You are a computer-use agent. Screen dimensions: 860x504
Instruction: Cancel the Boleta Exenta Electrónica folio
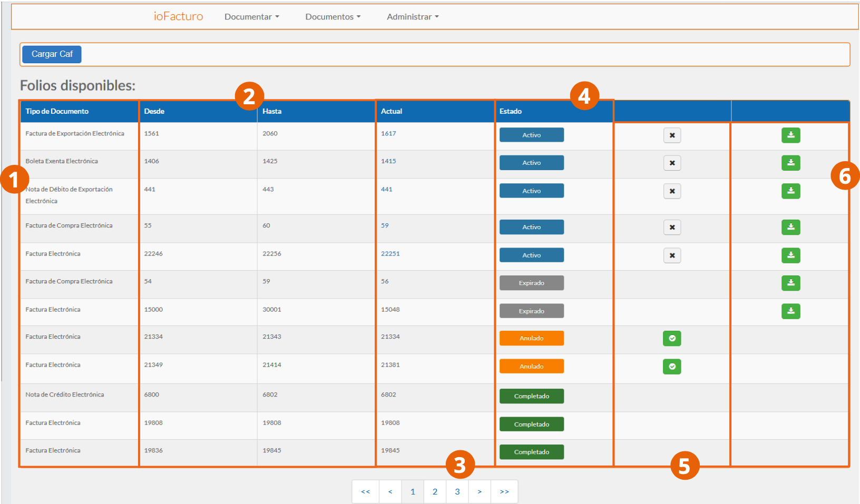point(672,163)
